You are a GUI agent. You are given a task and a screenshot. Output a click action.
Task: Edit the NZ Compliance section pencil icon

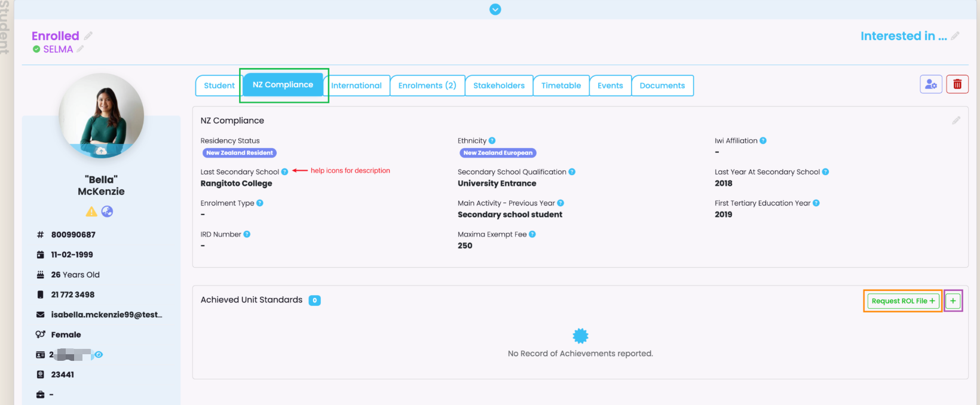[x=956, y=121]
